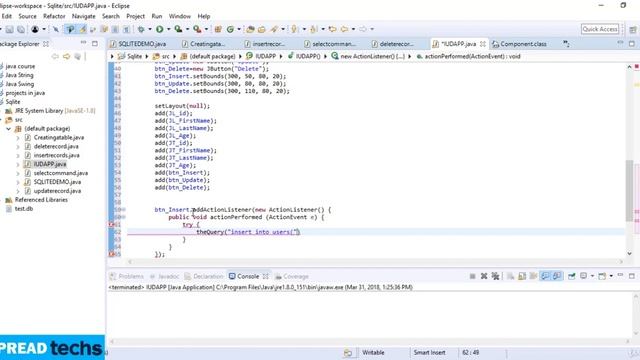Select Referenced Libraries in Package Explorer
The image size is (640, 360).
tap(41, 200)
